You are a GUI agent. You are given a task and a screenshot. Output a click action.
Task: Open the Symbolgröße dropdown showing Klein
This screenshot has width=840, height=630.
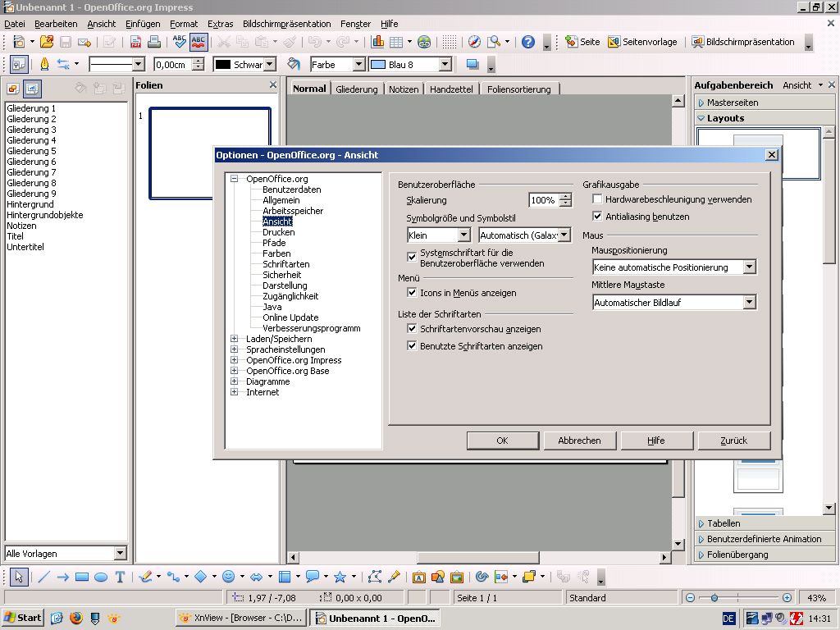(464, 235)
